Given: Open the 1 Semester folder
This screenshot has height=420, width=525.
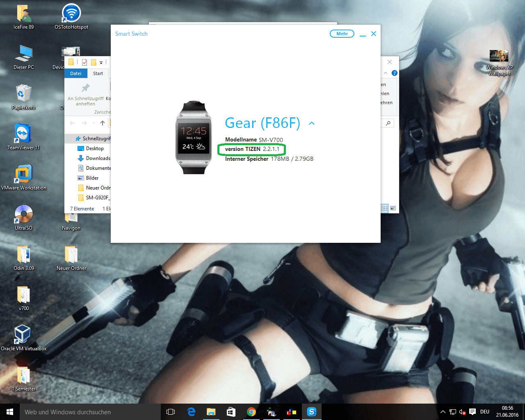Looking at the screenshot, I should (x=24, y=379).
